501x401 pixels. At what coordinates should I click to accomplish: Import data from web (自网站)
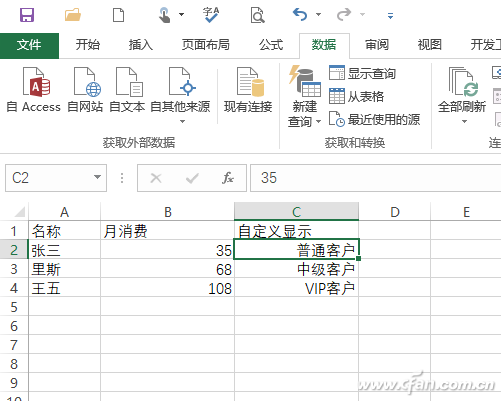point(85,90)
